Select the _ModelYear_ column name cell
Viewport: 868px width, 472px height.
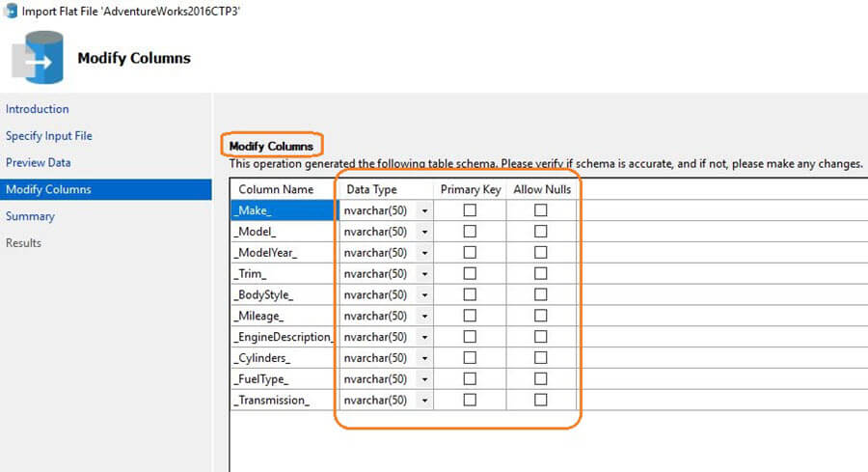pyautogui.click(x=283, y=253)
